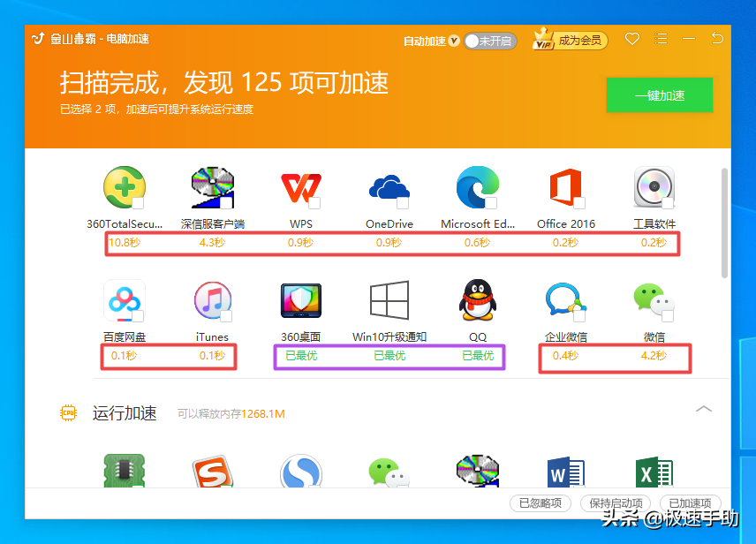Viewport: 756px width, 544px height.
Task: Check the iTunes checkbox
Action: [226, 316]
